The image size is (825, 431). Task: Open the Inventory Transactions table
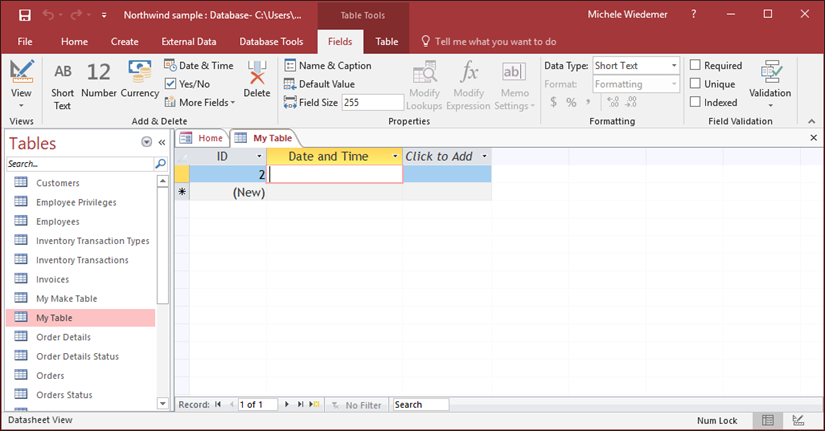81,260
